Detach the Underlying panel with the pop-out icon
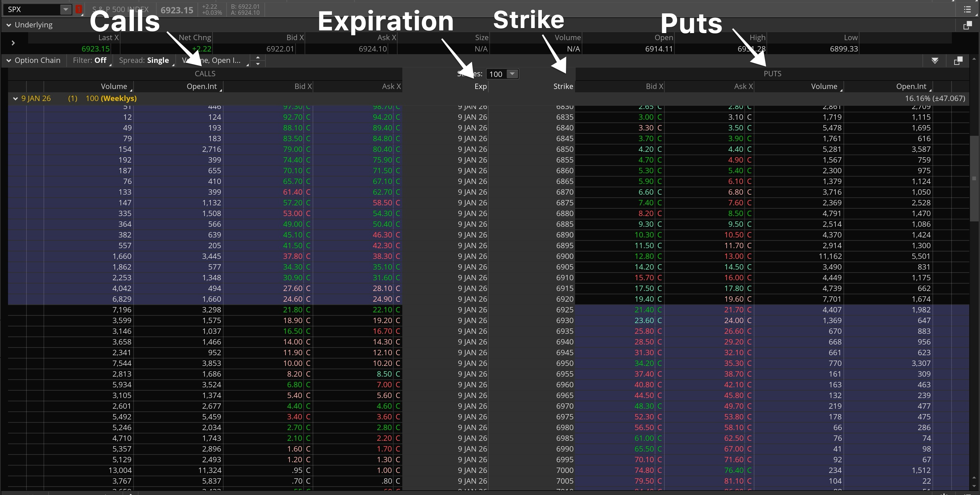 967,25
